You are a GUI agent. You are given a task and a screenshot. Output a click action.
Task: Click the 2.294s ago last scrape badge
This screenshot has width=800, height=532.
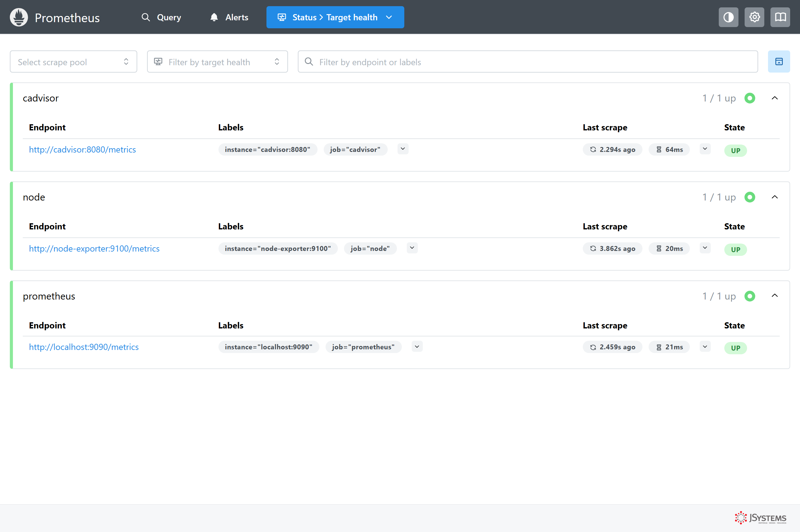tap(612, 150)
